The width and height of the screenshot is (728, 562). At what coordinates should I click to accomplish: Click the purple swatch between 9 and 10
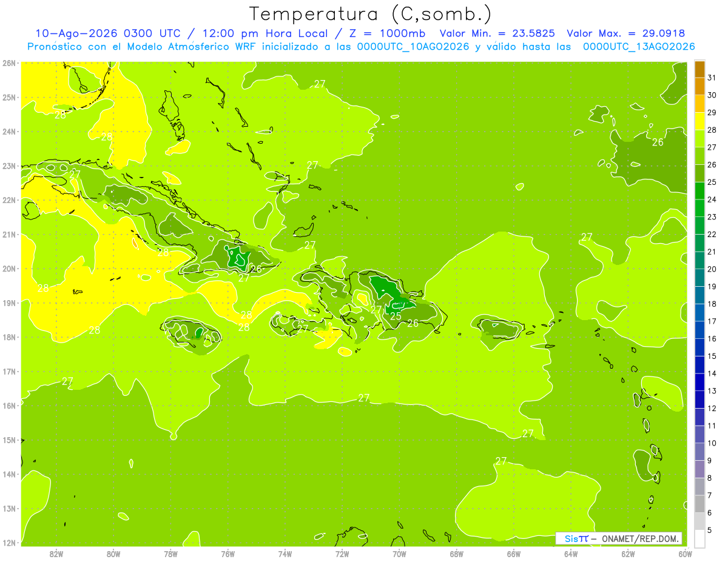coord(699,451)
